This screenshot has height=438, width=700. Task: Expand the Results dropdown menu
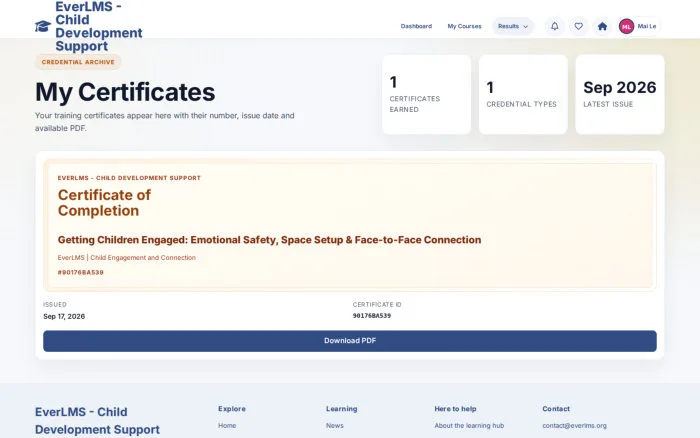(x=513, y=26)
